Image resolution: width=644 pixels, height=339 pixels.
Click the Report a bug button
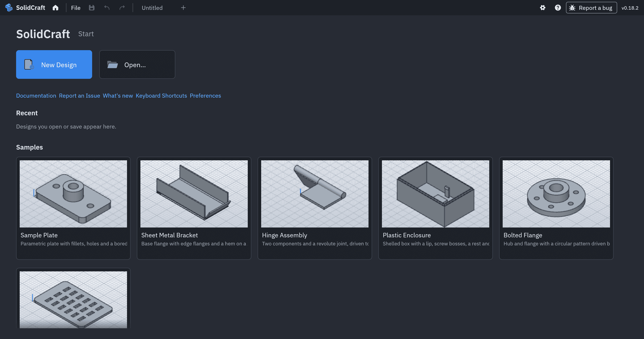[x=591, y=8]
